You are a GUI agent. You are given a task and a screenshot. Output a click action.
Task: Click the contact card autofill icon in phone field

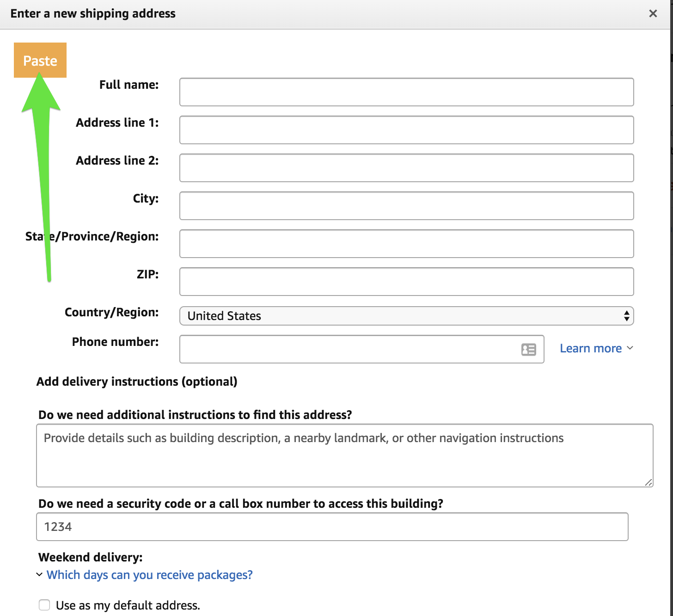[x=528, y=349]
